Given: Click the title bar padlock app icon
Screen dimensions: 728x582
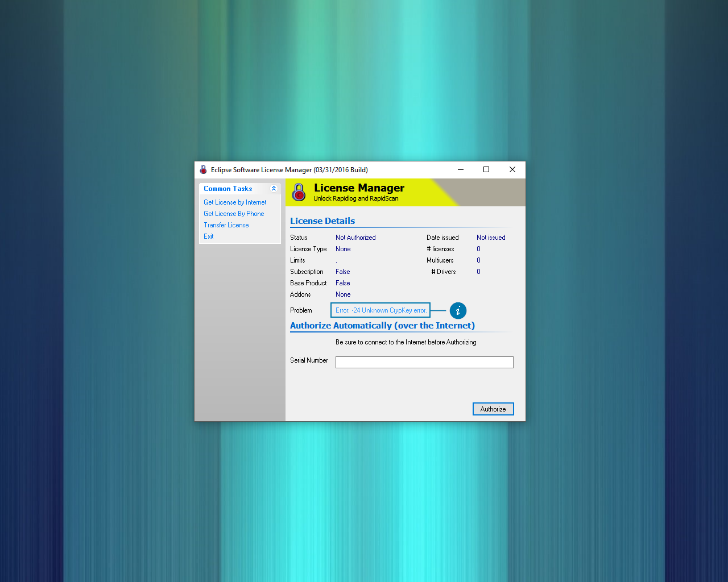Looking at the screenshot, I should pyautogui.click(x=203, y=169).
